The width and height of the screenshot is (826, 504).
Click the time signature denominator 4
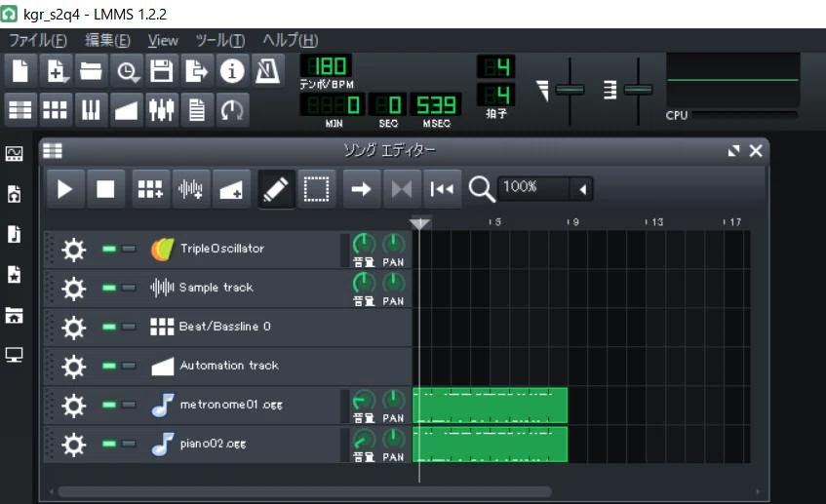[x=496, y=95]
